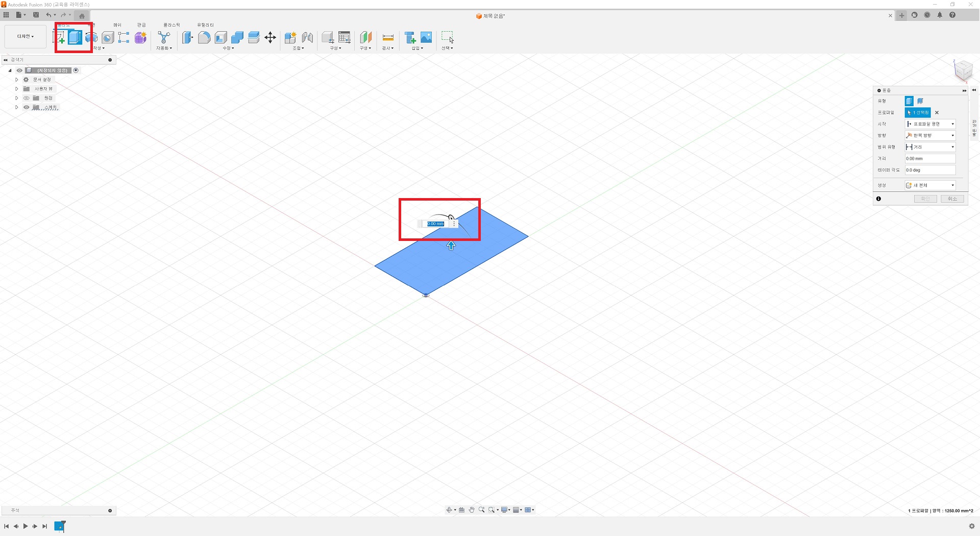Toggle visibility of root component
This screenshot has width=980, height=536.
[x=19, y=70]
